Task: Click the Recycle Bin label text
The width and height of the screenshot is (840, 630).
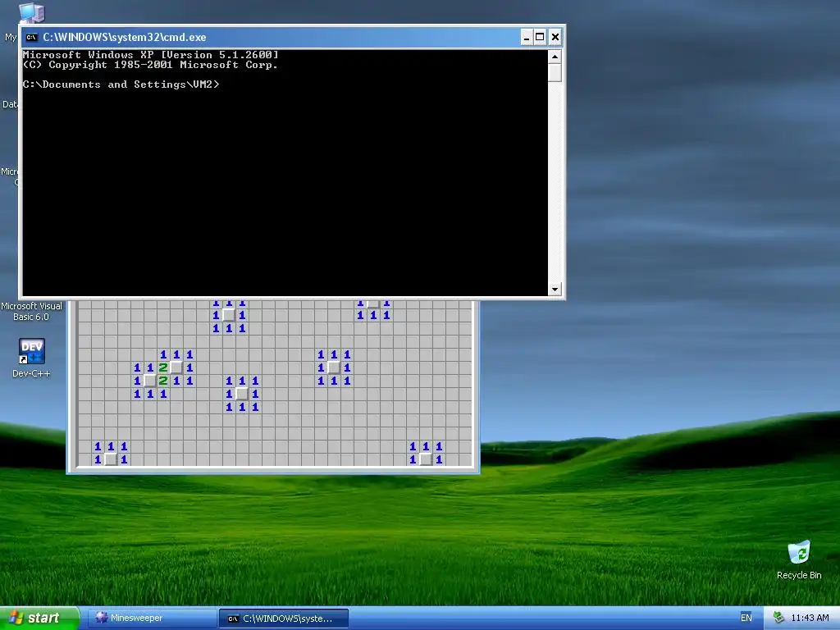Action: [799, 575]
